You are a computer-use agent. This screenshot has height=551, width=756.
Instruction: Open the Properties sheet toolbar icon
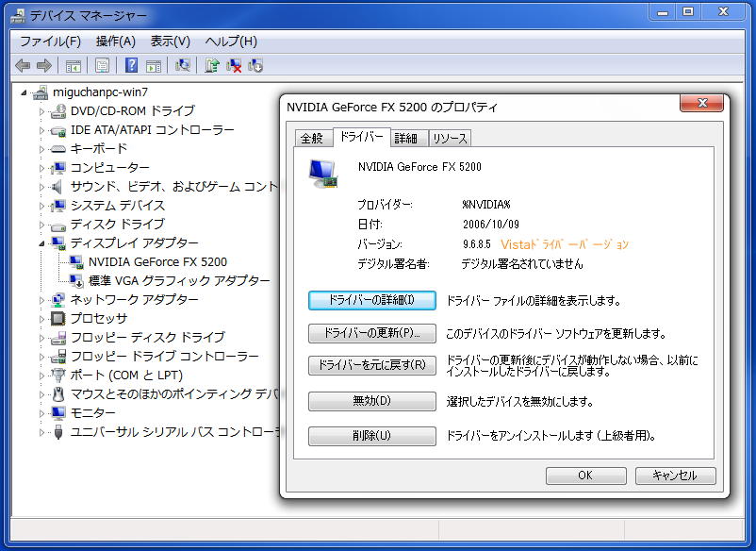pyautogui.click(x=102, y=65)
